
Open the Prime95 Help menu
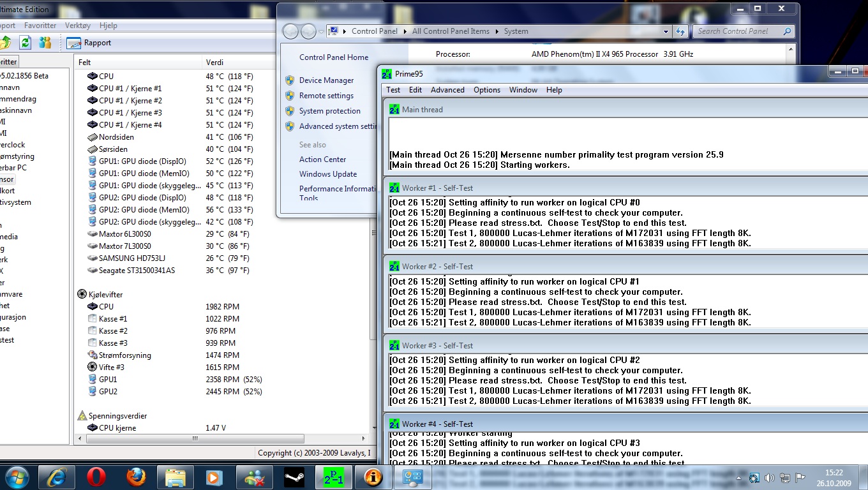pos(554,90)
